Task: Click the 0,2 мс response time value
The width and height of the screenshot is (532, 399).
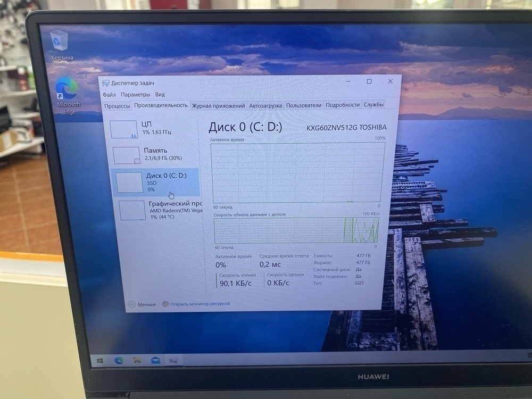Action: (x=270, y=264)
